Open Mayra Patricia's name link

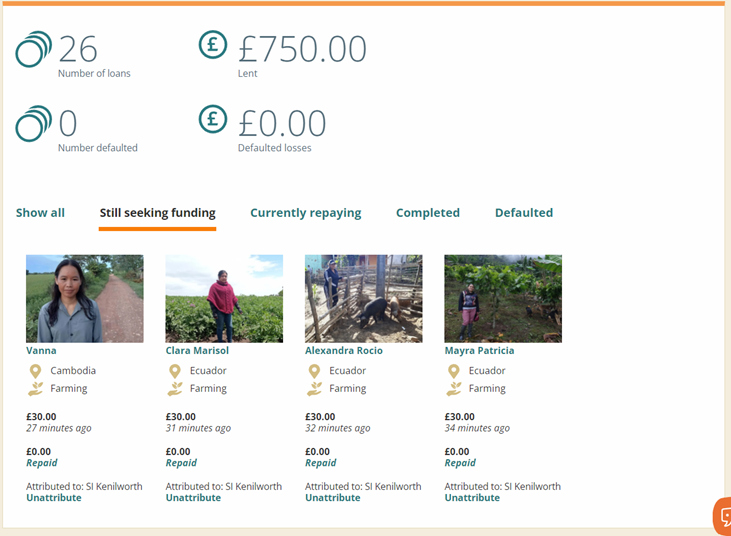tap(479, 351)
